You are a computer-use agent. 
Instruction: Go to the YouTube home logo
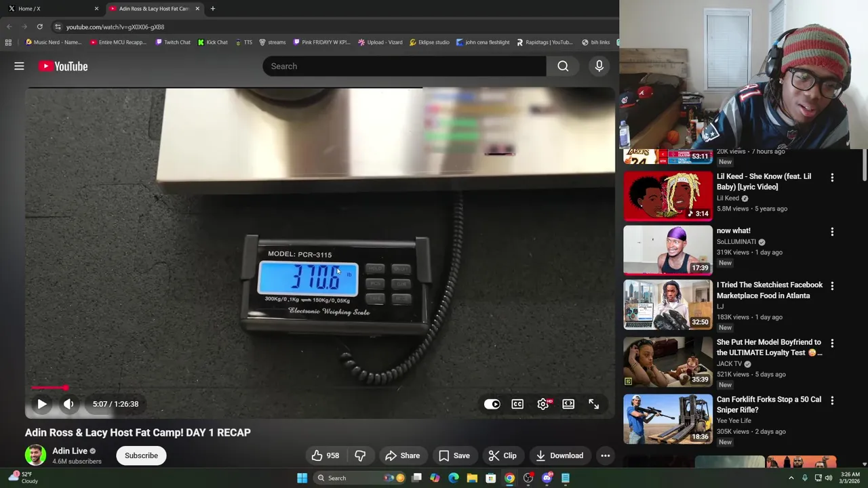(63, 66)
